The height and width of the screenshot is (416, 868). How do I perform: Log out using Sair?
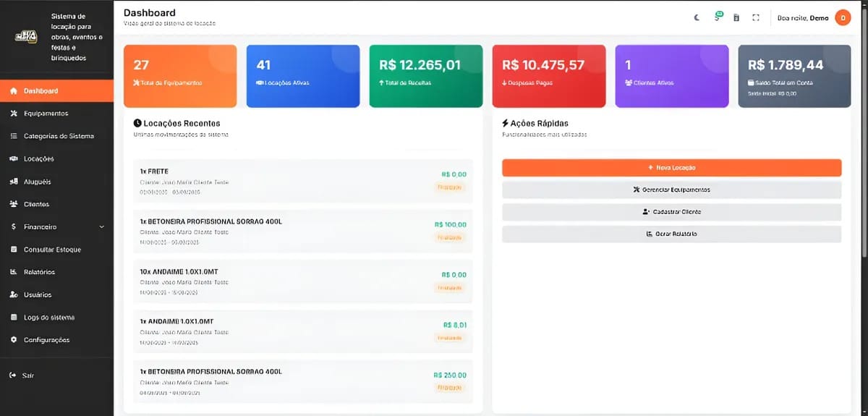click(27, 375)
